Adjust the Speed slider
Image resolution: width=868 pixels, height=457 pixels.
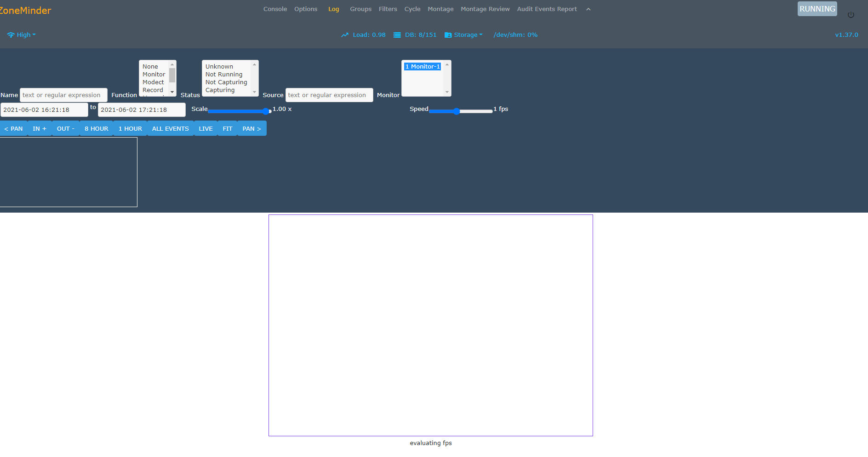461,111
